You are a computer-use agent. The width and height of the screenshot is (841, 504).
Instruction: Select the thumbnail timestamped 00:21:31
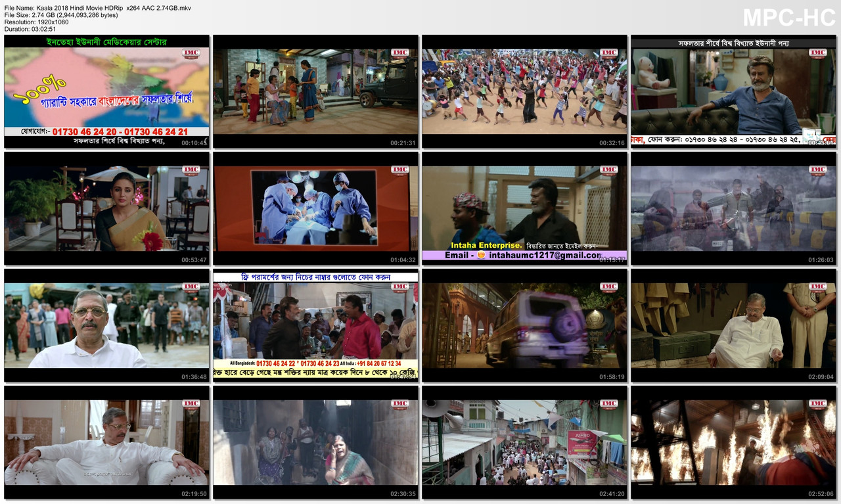(x=315, y=91)
